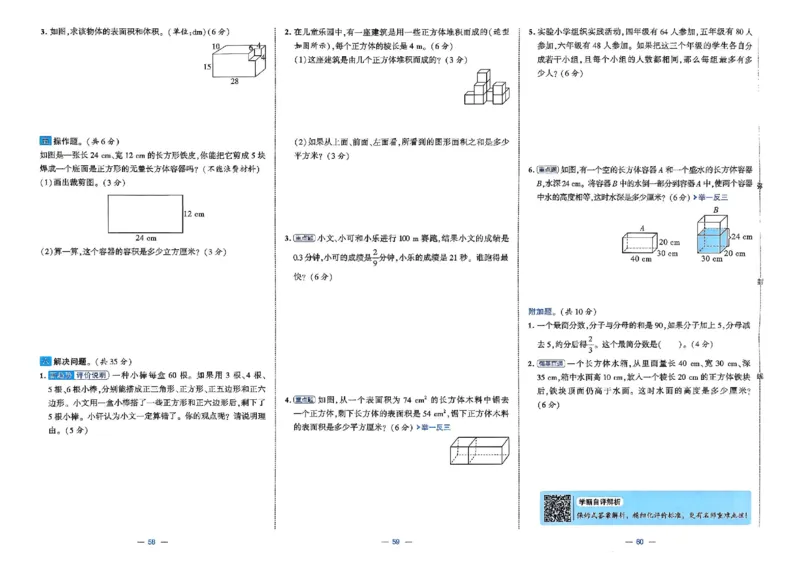Click the 24 cm label beside container B
Image resolution: width=800 pixels, height=566 pixels.
pos(741,237)
